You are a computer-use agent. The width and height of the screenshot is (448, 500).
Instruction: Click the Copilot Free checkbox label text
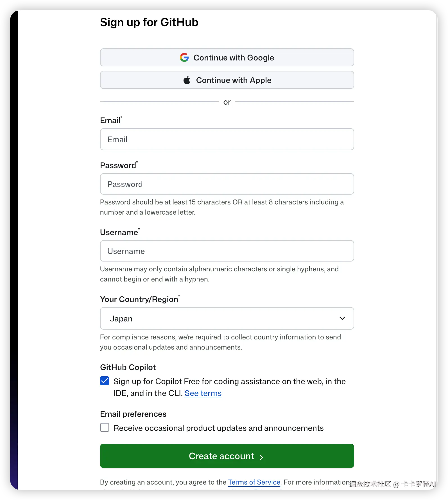coord(230,387)
